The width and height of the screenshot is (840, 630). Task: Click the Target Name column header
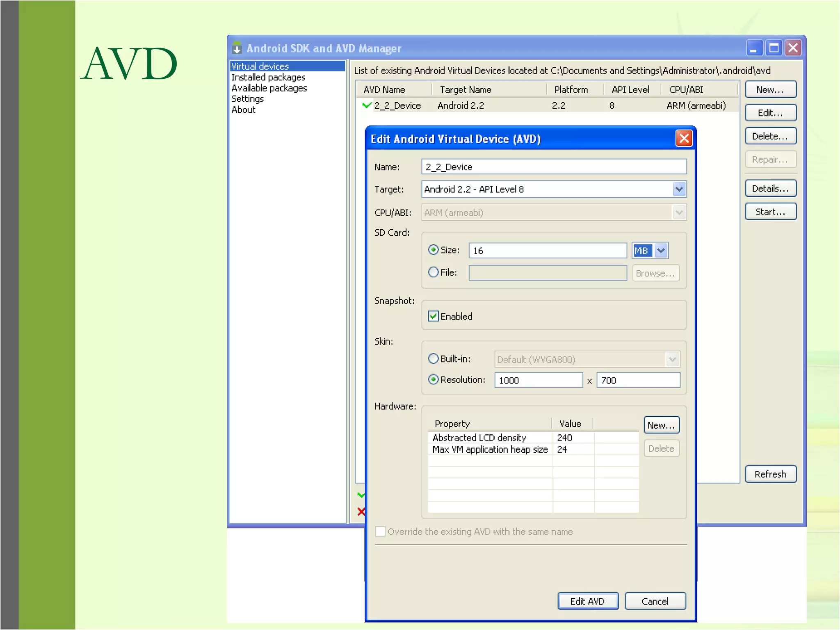click(489, 89)
